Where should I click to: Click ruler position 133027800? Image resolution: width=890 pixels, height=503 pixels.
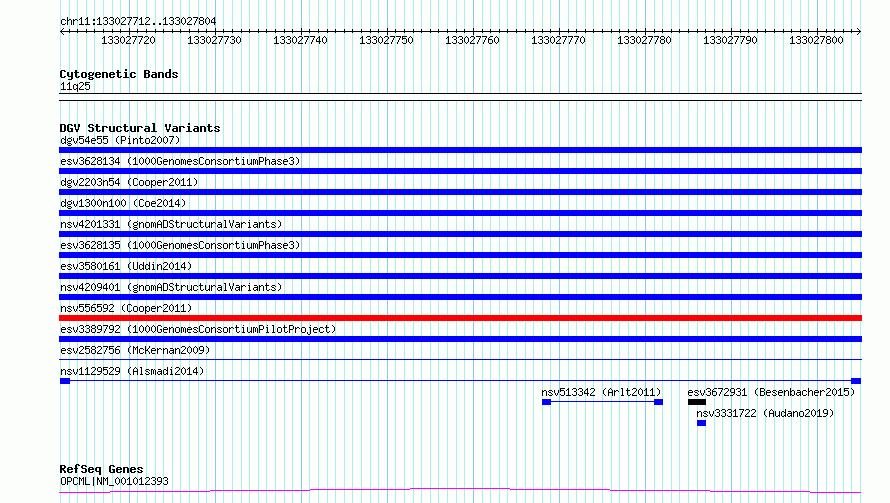pyautogui.click(x=816, y=40)
